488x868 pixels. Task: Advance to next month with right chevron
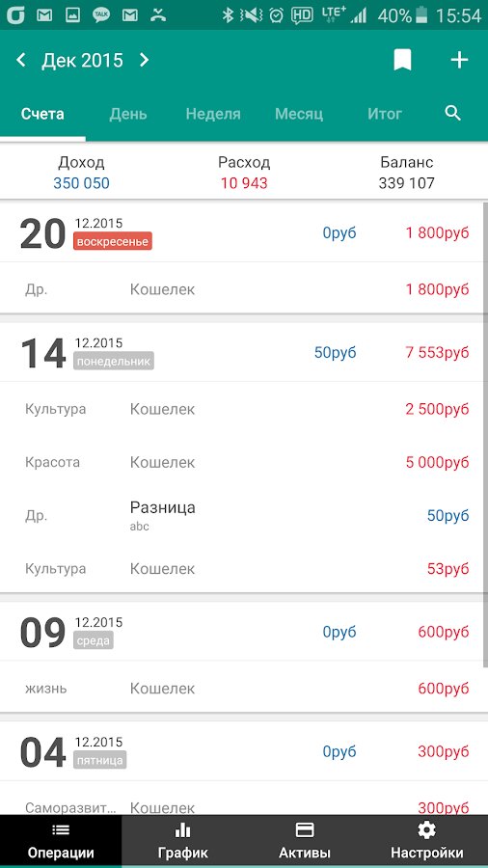[144, 60]
